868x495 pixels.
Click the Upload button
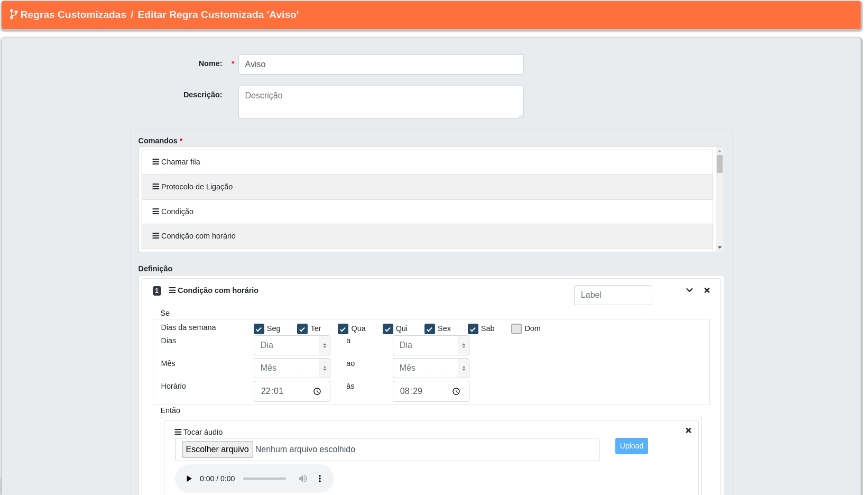tap(632, 446)
